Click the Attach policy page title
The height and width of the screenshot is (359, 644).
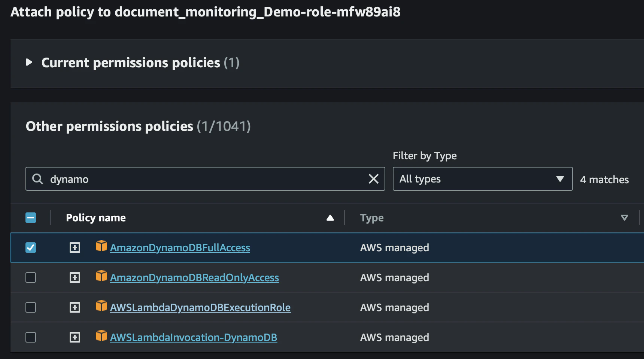point(206,12)
